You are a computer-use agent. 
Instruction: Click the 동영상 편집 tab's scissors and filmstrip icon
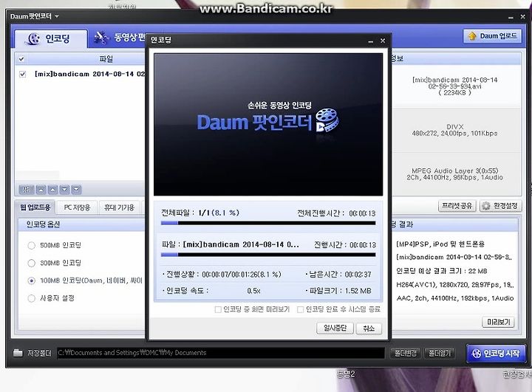tap(101, 38)
